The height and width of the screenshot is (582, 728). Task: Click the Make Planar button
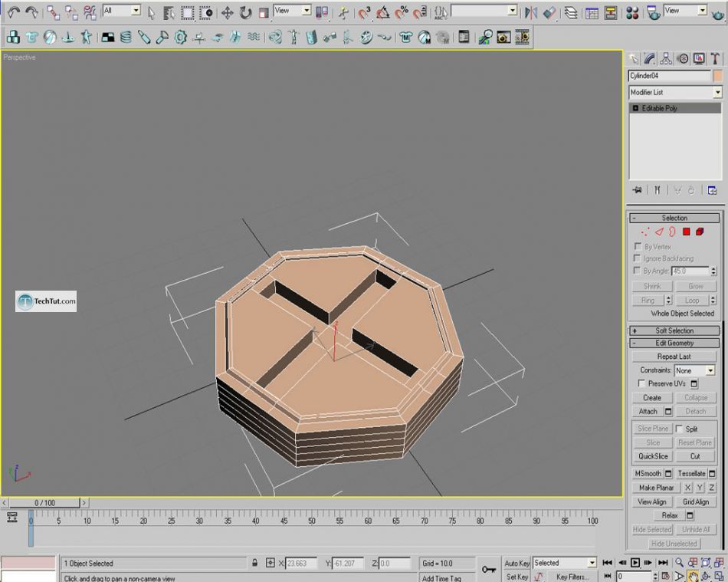click(656, 487)
